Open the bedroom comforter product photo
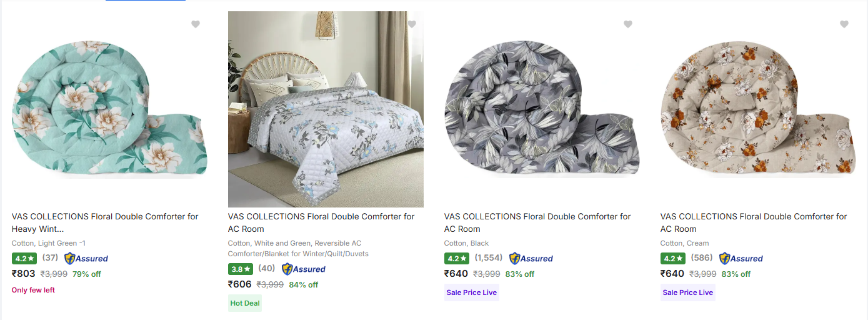 (x=326, y=109)
